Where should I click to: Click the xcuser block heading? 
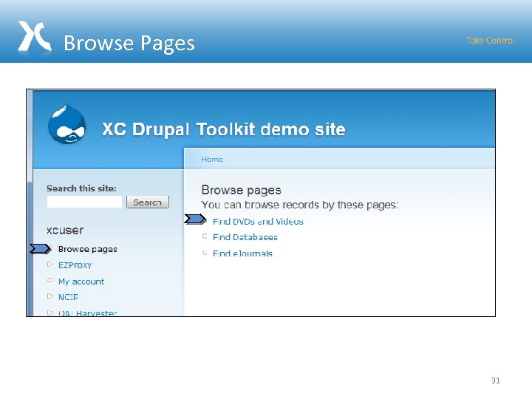[x=65, y=231]
